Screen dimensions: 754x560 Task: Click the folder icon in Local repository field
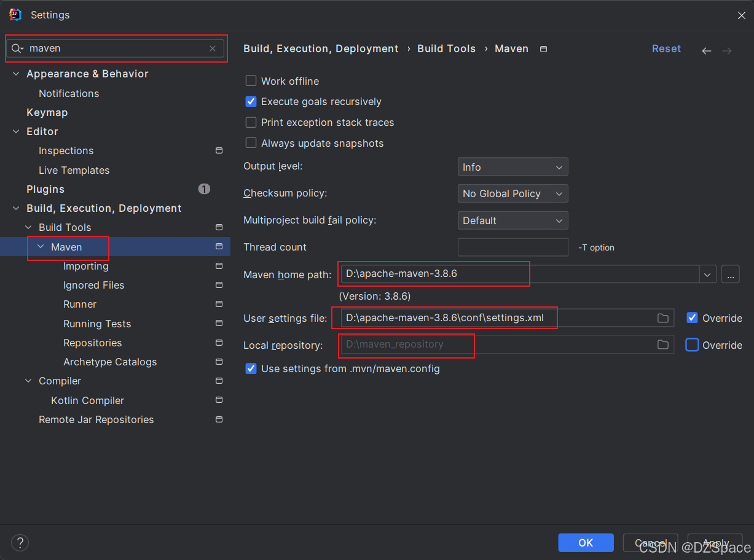(x=663, y=345)
